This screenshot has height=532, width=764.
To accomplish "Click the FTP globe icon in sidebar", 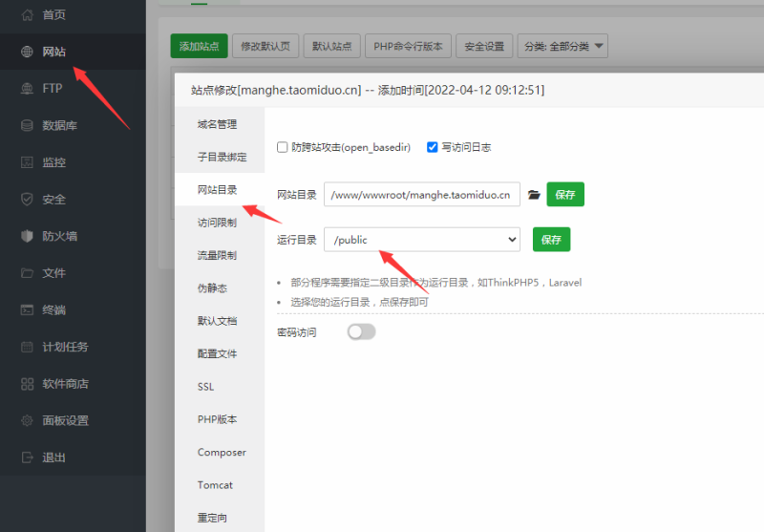I will [x=28, y=89].
